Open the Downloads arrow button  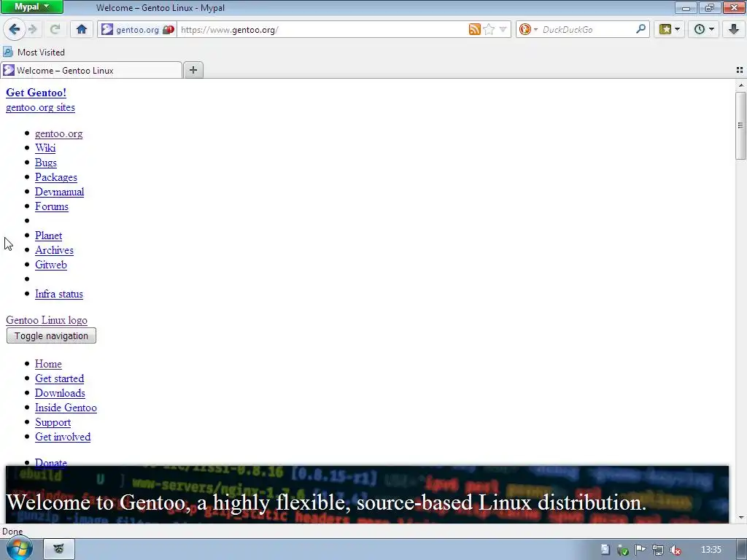pyautogui.click(x=734, y=29)
